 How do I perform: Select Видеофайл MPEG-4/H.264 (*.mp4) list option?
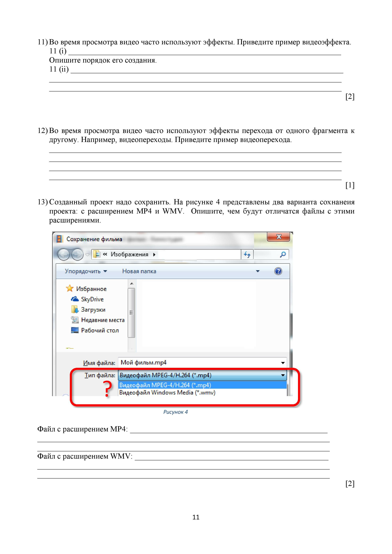point(202,385)
